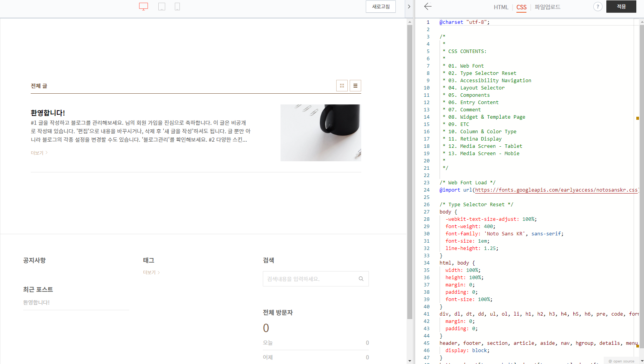Viewport: 644px width, 364px height.
Task: Open help via the question mark icon
Action: click(x=598, y=7)
